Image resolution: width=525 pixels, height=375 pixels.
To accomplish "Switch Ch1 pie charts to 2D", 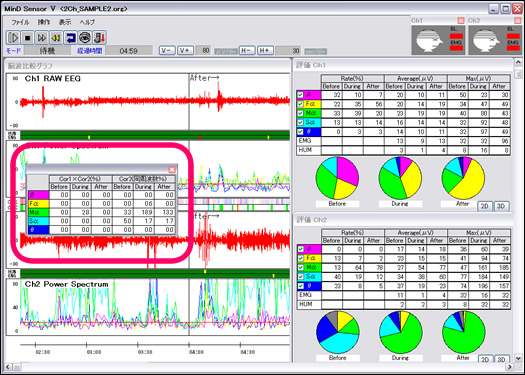I will (484, 206).
